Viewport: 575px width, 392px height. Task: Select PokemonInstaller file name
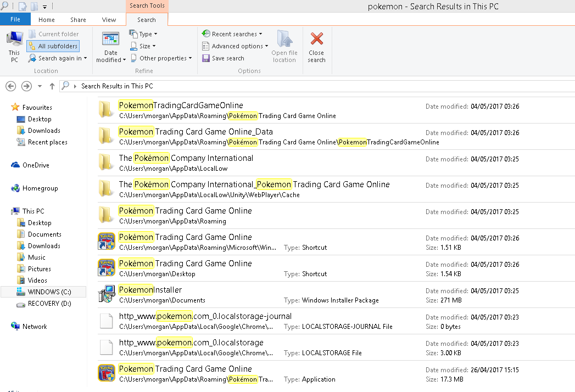(150, 290)
